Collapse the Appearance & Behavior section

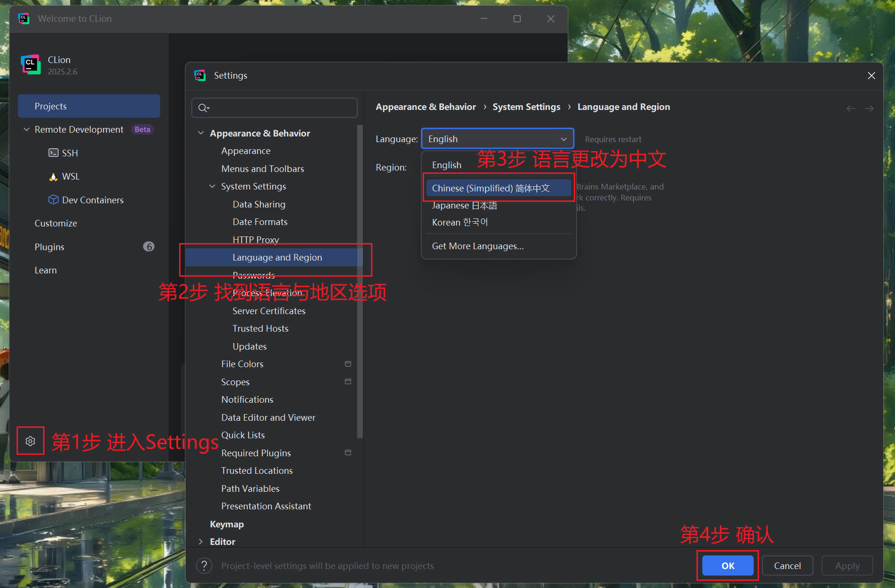[x=201, y=133]
